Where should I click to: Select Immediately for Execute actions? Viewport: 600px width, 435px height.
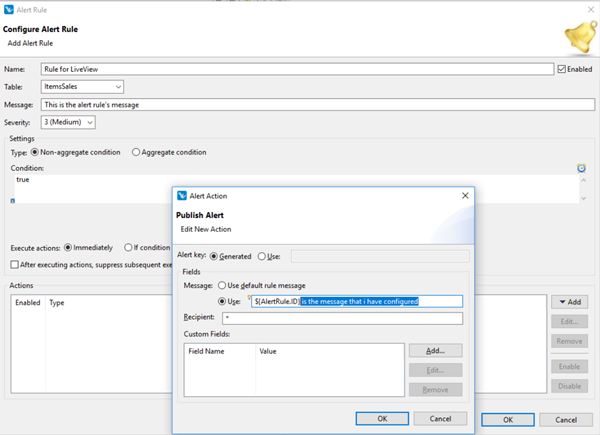[68, 247]
